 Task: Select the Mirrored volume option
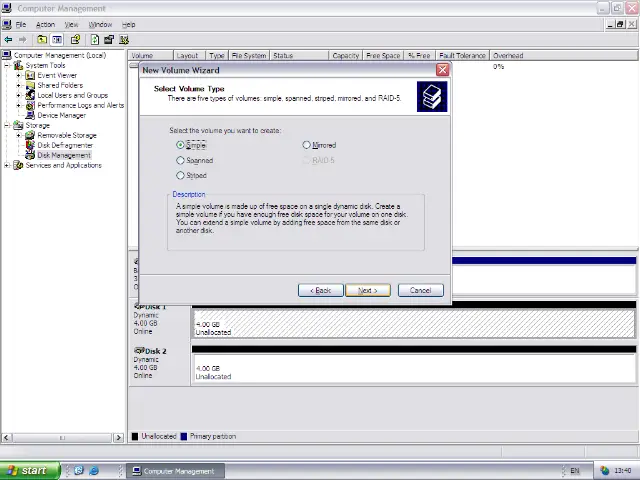click(x=307, y=146)
